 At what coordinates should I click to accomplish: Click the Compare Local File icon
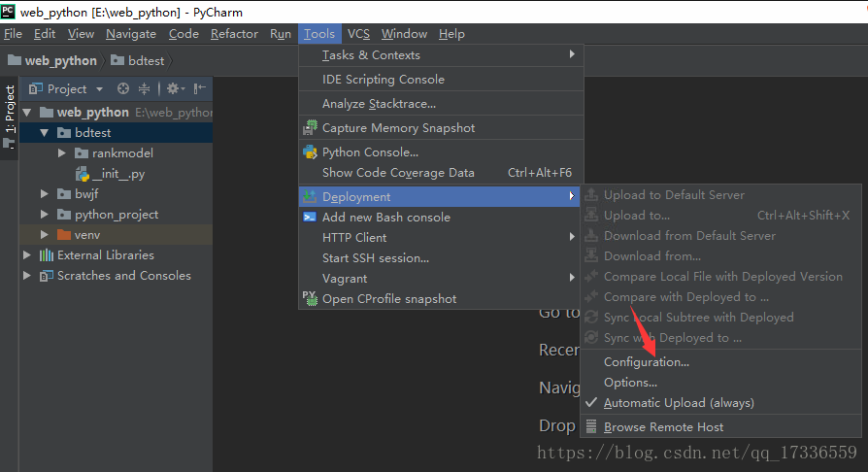(591, 276)
